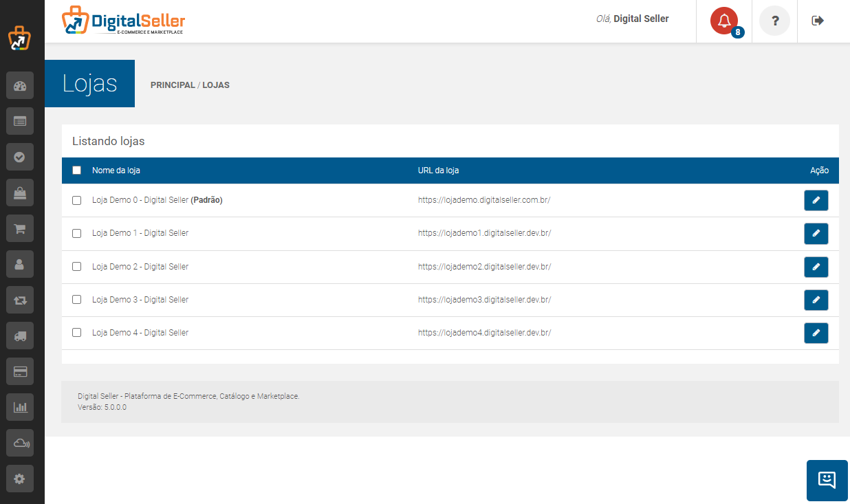Click the retweet arrows sidebar icon
Image resolution: width=850 pixels, height=504 pixels.
pyautogui.click(x=19, y=300)
